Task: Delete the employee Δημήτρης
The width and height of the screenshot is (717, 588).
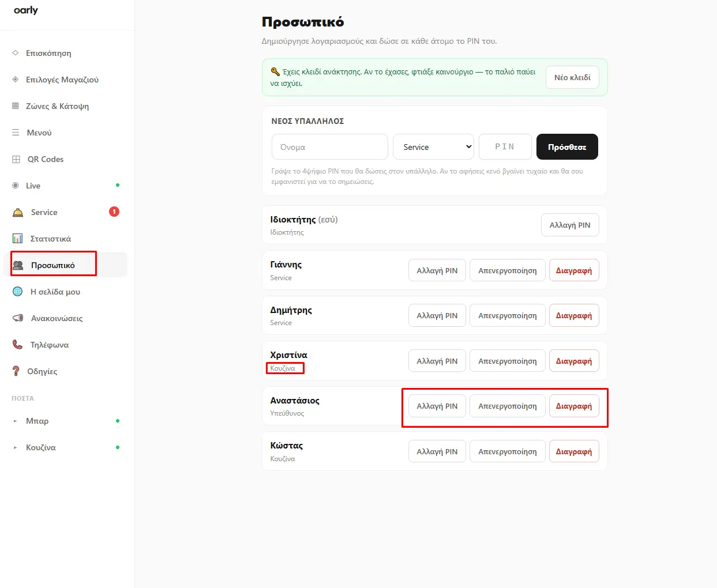Action: pos(574,315)
